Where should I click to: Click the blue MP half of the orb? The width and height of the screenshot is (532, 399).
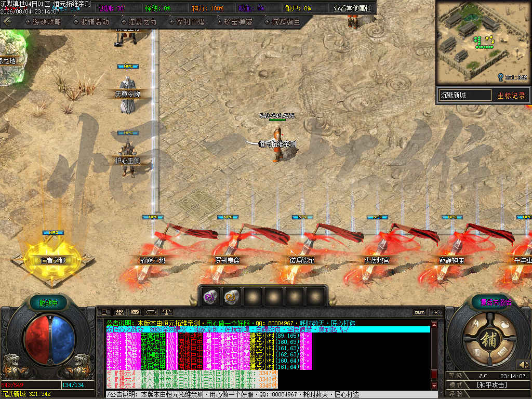[63, 340]
